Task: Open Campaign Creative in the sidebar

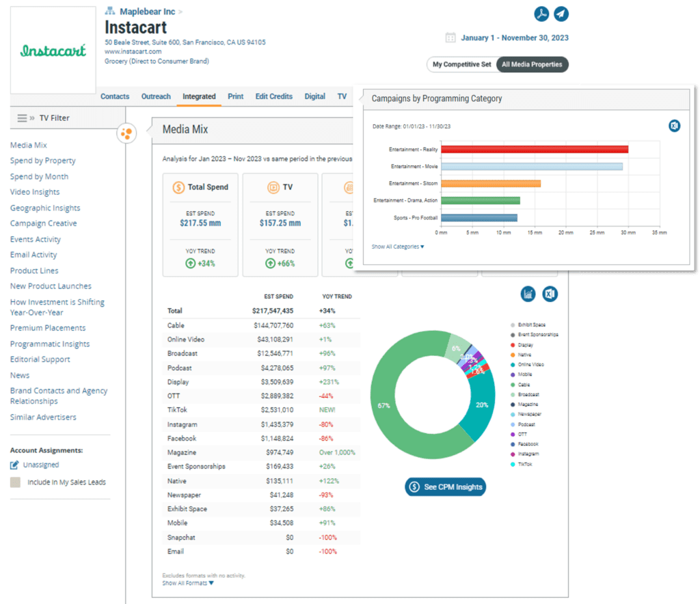Action: tap(43, 223)
